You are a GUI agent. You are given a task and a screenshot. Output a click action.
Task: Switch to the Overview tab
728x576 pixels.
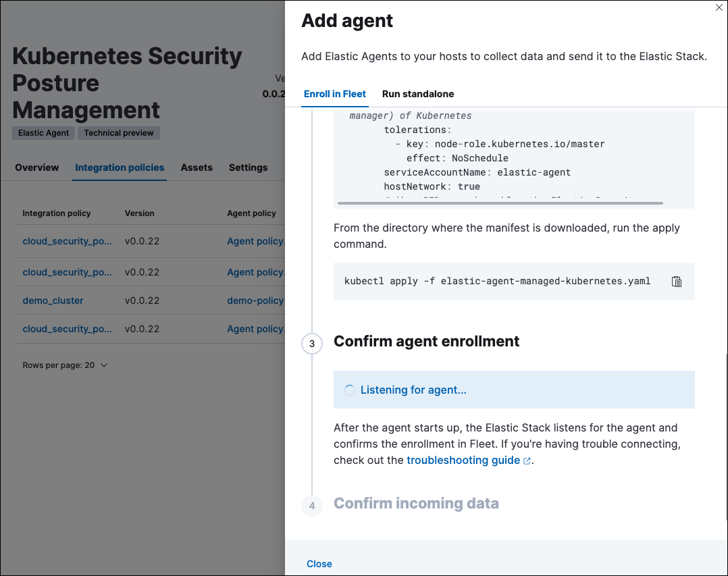click(x=36, y=167)
